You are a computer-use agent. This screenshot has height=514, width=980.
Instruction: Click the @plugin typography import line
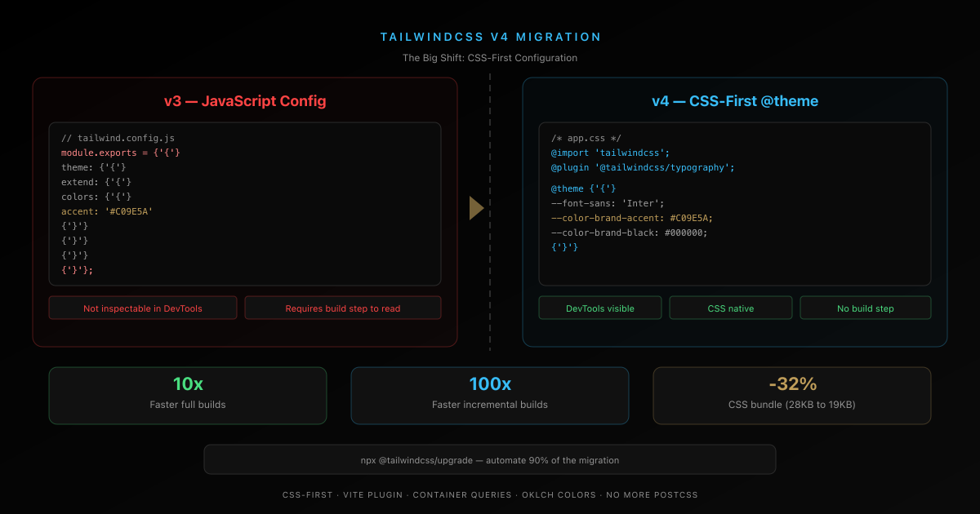644,167
